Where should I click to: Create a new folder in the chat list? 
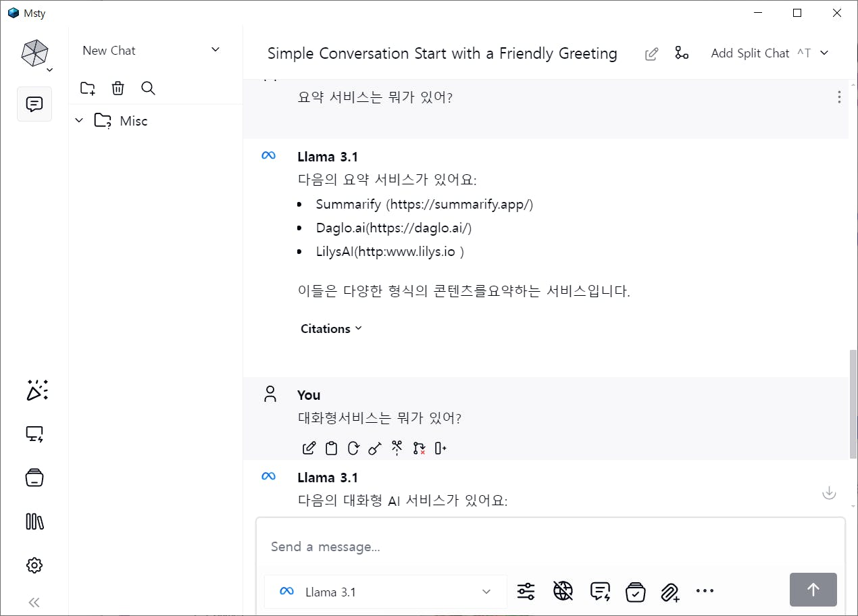click(x=87, y=88)
